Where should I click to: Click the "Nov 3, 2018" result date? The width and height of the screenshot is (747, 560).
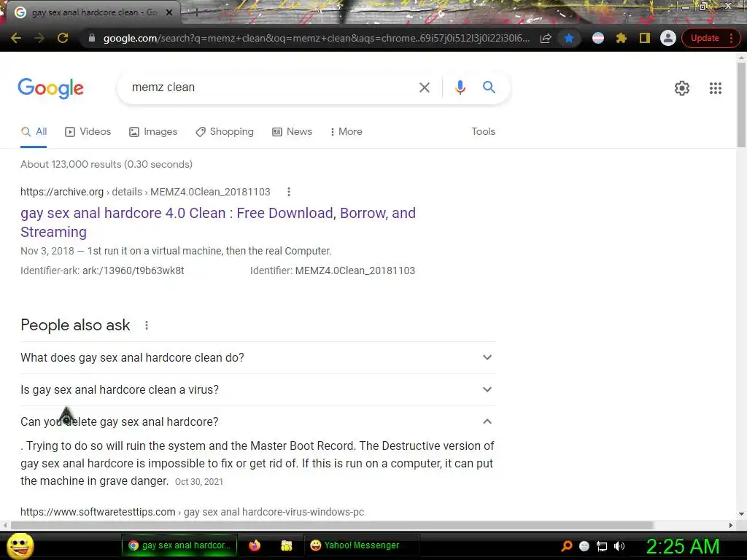click(47, 251)
